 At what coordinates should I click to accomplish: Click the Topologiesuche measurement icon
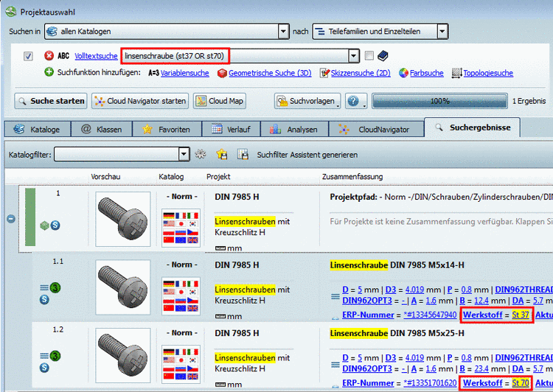[456, 73]
